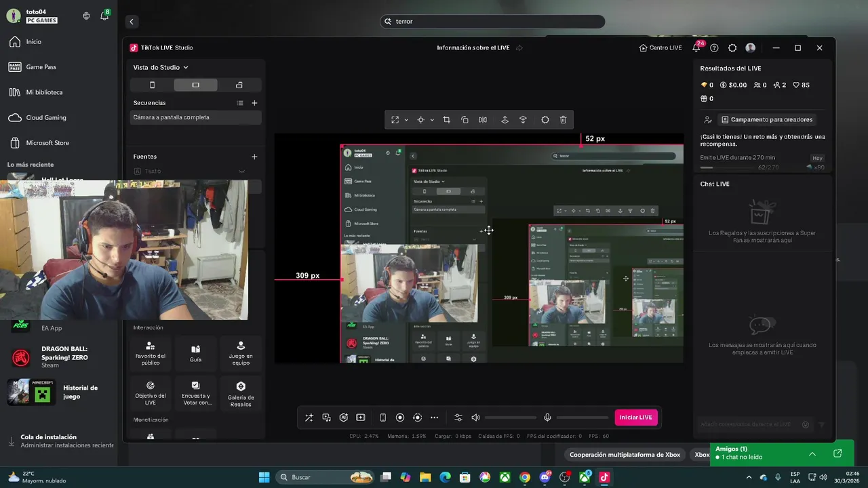Open Campamento para creadores
868x488 pixels.
coord(767,119)
